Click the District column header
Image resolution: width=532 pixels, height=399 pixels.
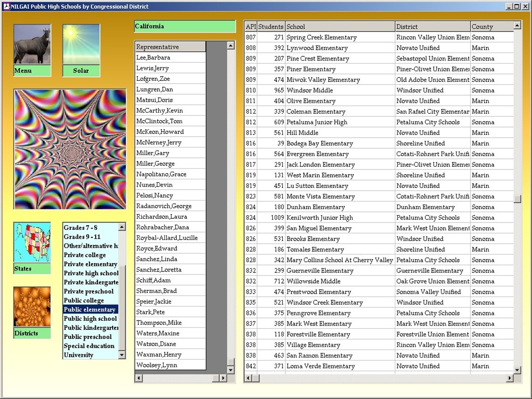432,27
